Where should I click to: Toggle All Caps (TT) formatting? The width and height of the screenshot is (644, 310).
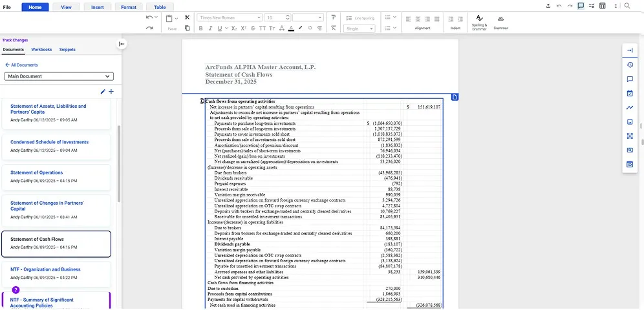point(263,28)
